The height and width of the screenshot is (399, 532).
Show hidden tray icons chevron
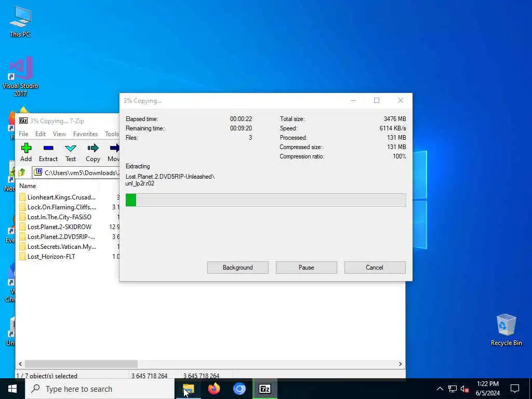coord(440,389)
